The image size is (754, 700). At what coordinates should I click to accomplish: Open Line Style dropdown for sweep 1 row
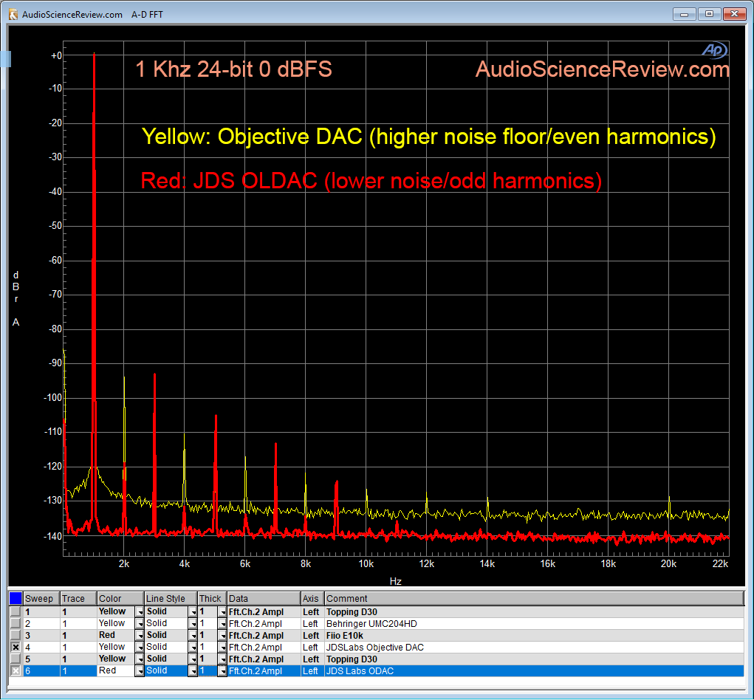point(193,612)
